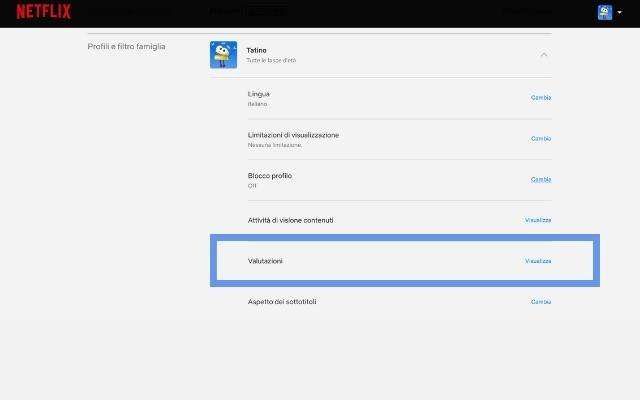
Task: Click Visualizza in the Valutazioni row
Action: (538, 261)
